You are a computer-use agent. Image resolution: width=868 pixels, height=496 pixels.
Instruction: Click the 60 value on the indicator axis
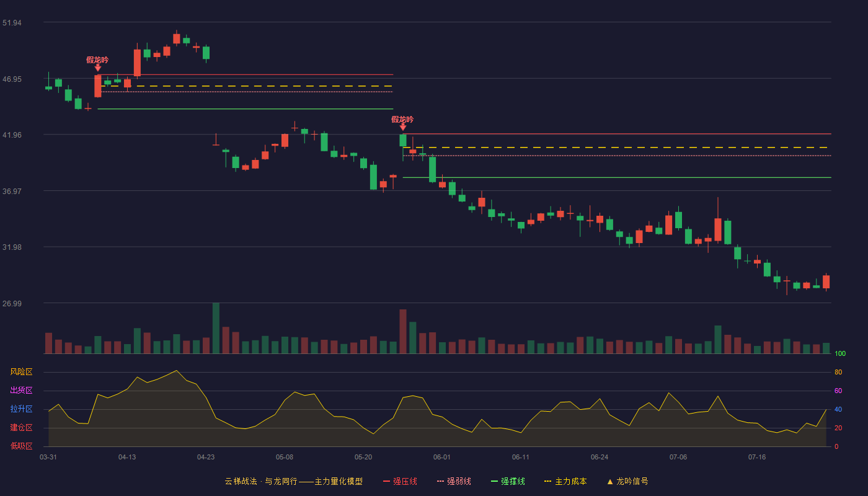[x=838, y=391]
